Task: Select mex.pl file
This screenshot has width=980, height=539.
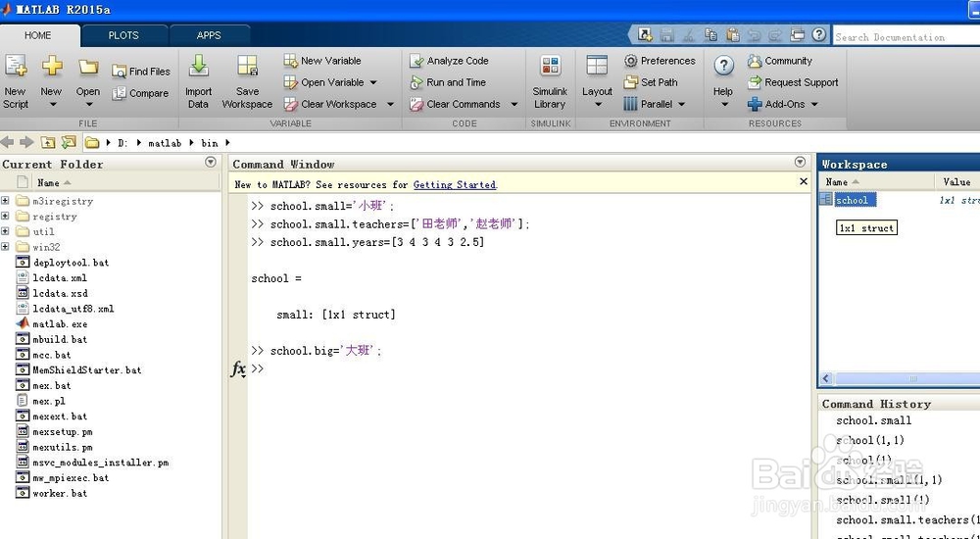Action: pyautogui.click(x=49, y=401)
